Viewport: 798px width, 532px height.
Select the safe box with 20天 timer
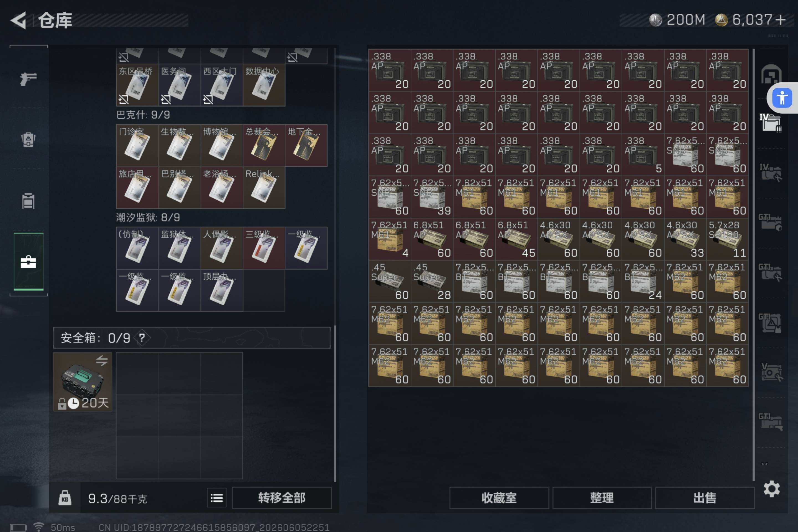pos(83,382)
